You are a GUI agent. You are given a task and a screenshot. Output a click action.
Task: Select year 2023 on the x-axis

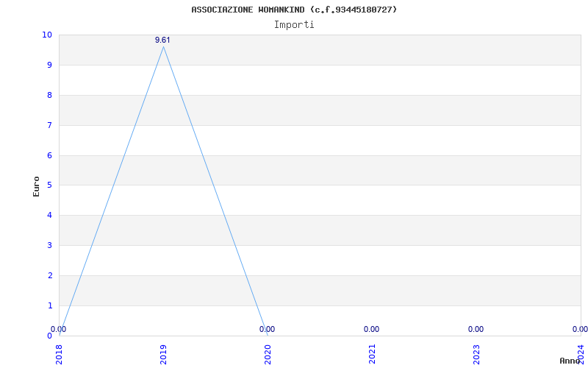476,354
